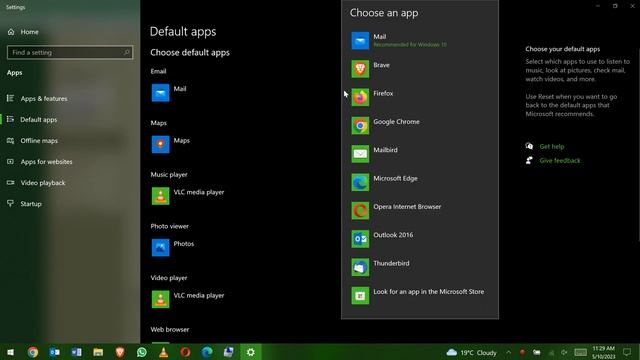
Task: Click the Mail icon under Email
Action: point(160,93)
